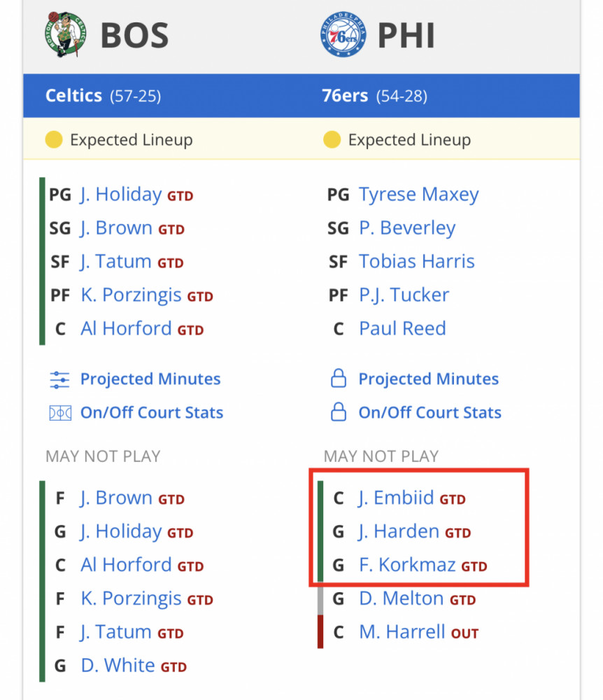Image resolution: width=603 pixels, height=700 pixels.
Task: Click the lock icon beside 76ers On/Off Court Stats
Action: tap(339, 412)
